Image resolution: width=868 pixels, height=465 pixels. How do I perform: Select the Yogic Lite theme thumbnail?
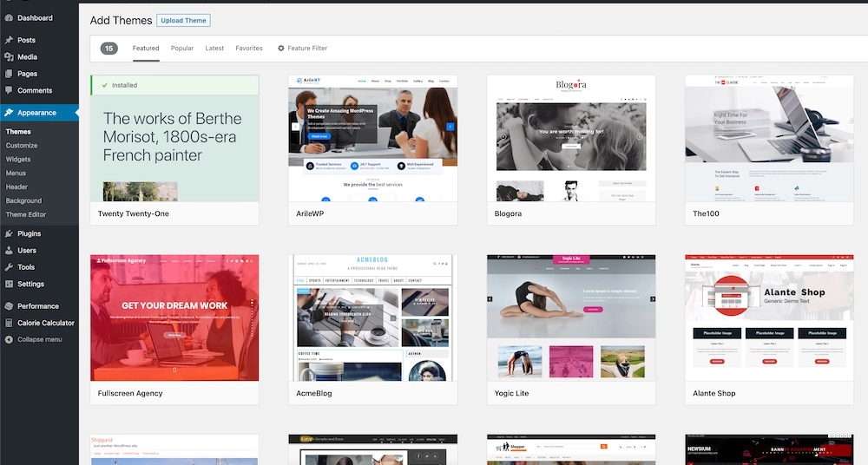click(571, 318)
